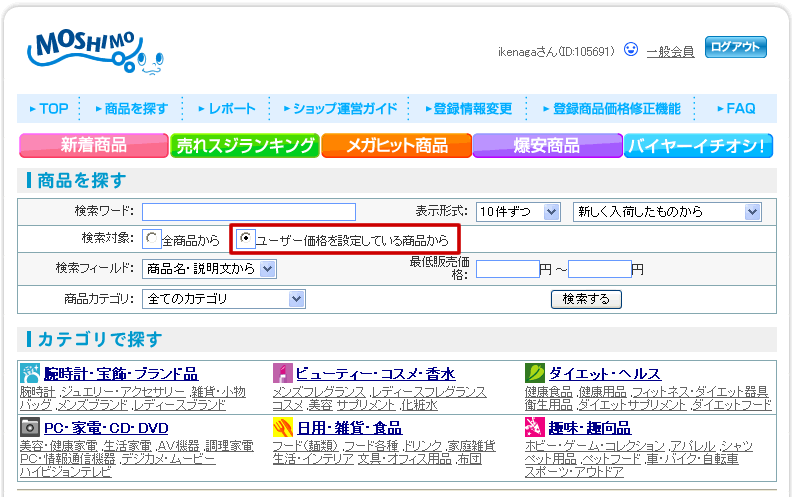796x497 pixels.
Task: Click the beauty cosmetics category icon
Action: tap(282, 373)
